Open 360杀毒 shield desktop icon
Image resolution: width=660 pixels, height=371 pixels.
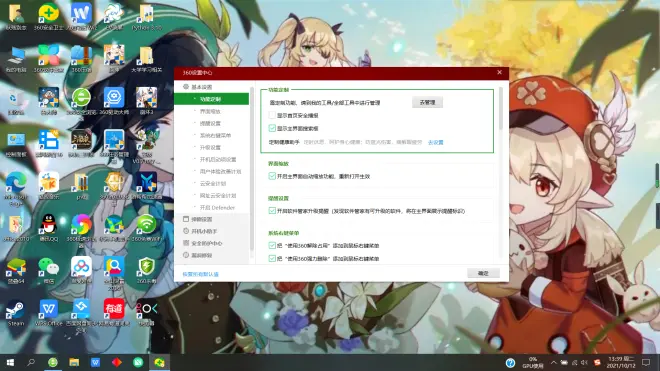[146, 270]
